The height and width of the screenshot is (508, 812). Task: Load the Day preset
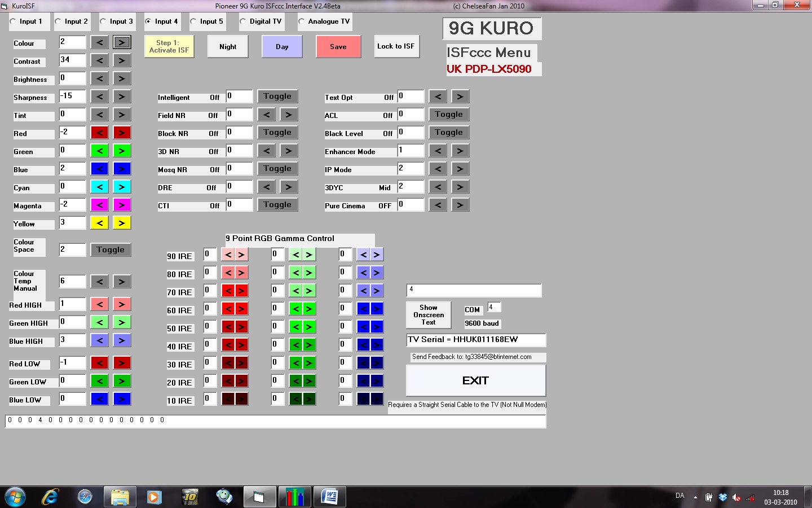tap(282, 46)
